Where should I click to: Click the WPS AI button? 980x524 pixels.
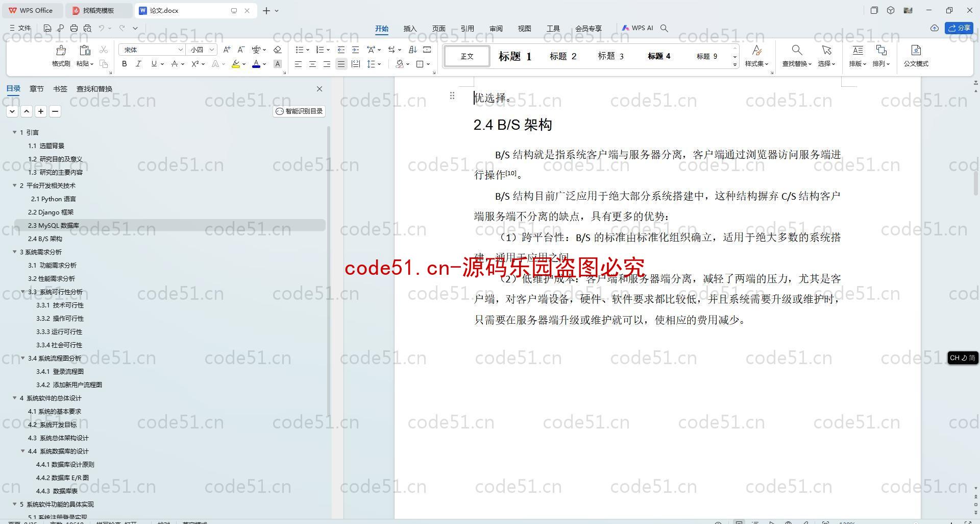click(x=637, y=28)
